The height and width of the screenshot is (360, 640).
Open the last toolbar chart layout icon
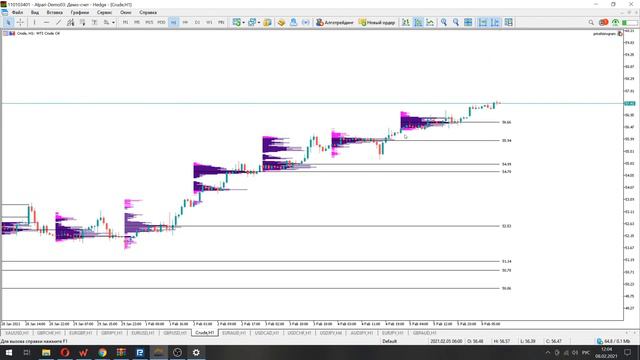[509, 22]
